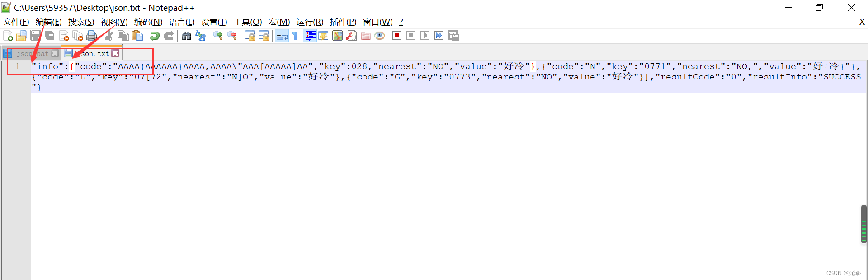
Task: Stop macro recording square icon
Action: click(x=411, y=36)
